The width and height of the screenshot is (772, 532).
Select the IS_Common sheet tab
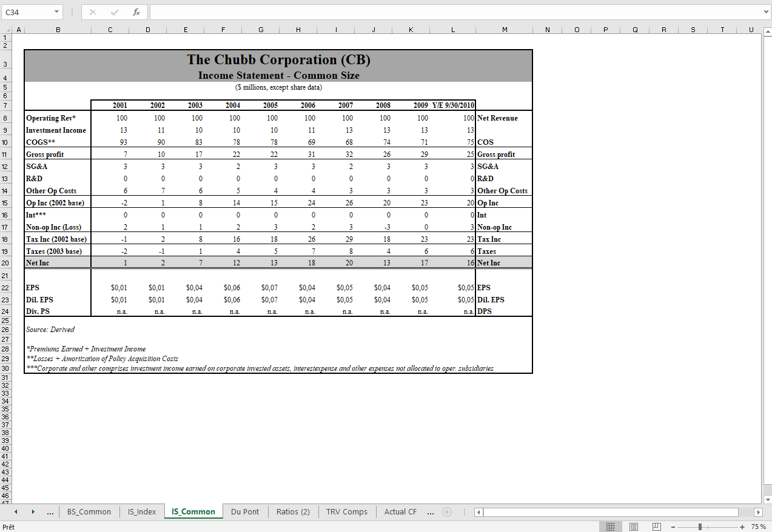193,512
